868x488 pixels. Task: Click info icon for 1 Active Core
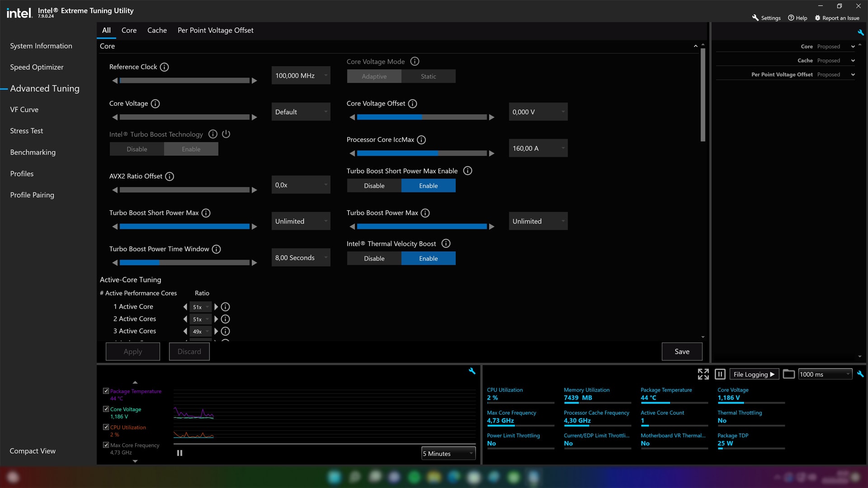coord(226,307)
